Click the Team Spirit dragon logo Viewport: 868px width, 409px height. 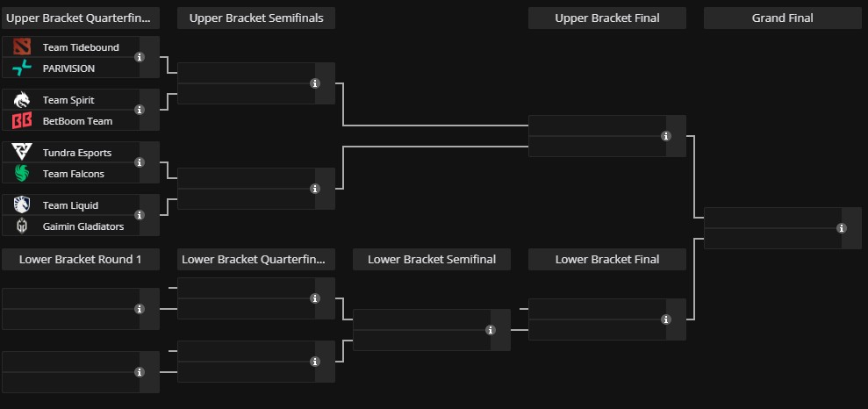(x=22, y=100)
